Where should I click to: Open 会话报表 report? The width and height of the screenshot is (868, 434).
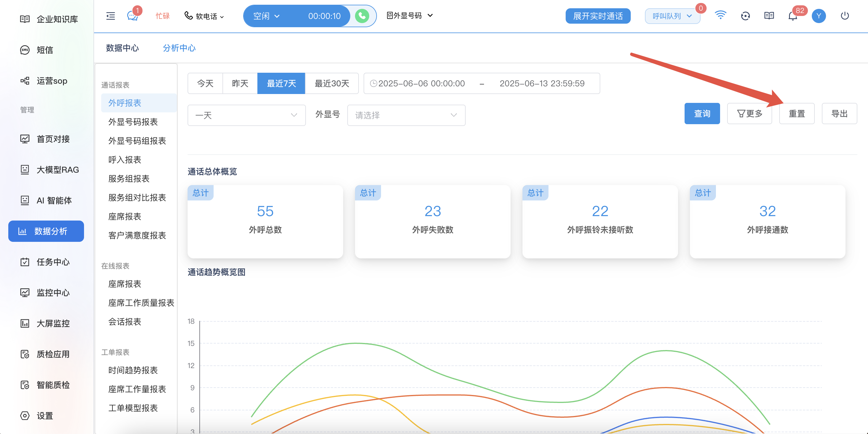coord(125,322)
